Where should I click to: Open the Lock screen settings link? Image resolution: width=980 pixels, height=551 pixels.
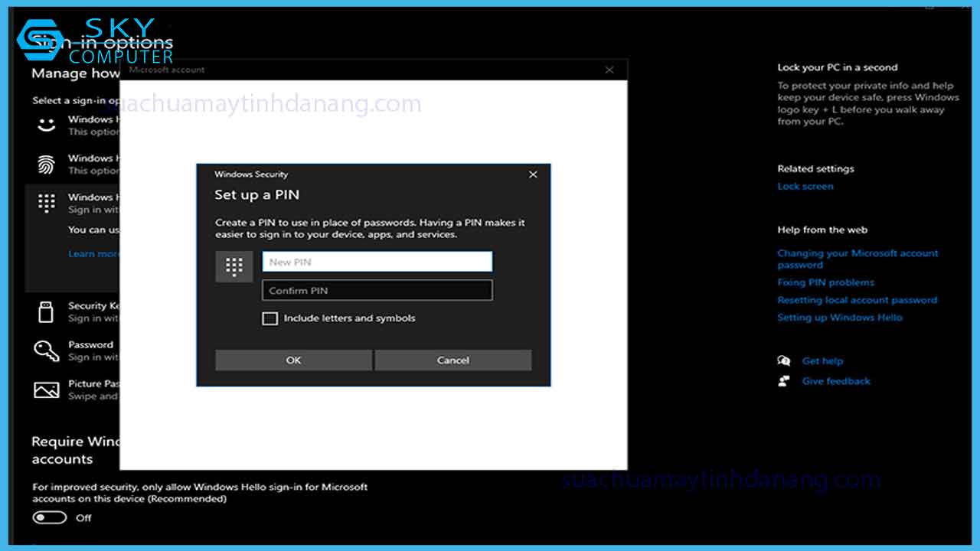[x=805, y=185]
